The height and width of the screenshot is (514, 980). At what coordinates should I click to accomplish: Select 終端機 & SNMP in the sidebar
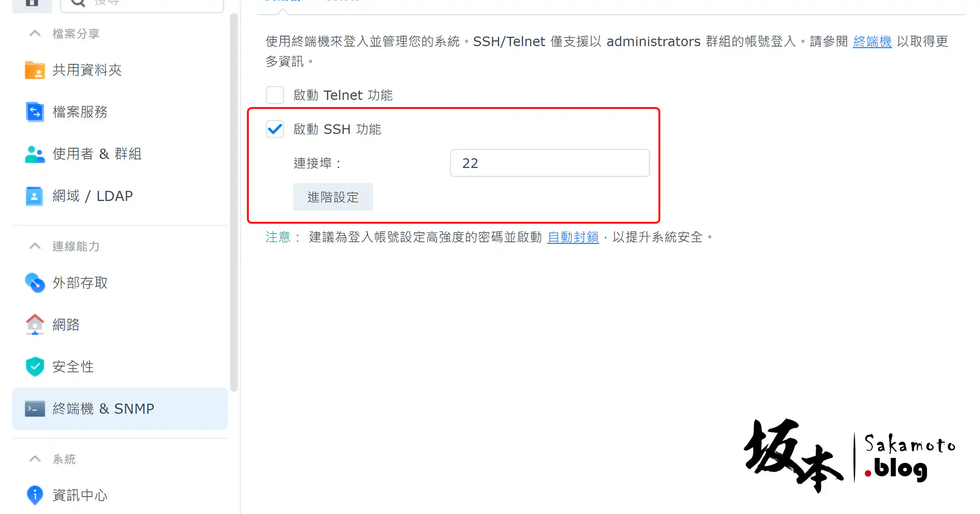point(120,409)
